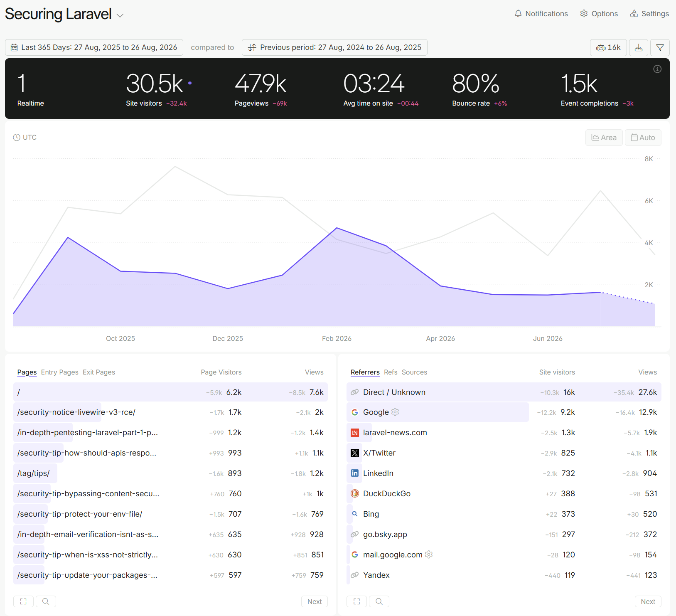Click the download export icon

point(639,47)
